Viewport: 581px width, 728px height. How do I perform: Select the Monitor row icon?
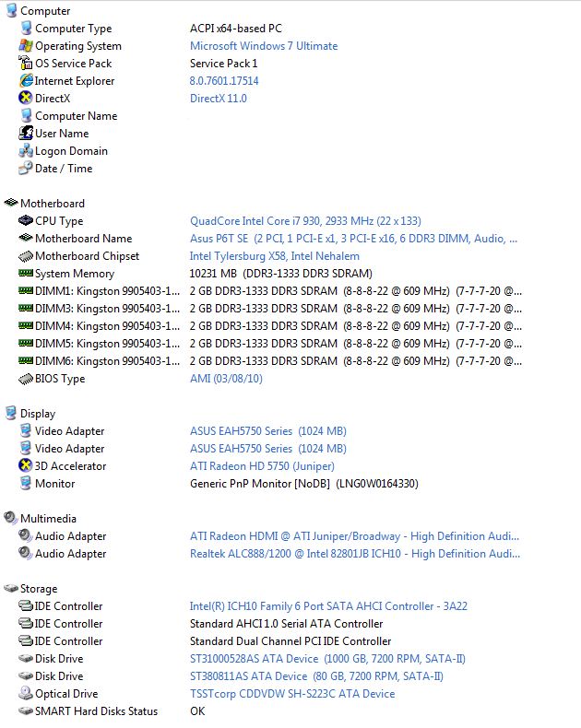26,483
